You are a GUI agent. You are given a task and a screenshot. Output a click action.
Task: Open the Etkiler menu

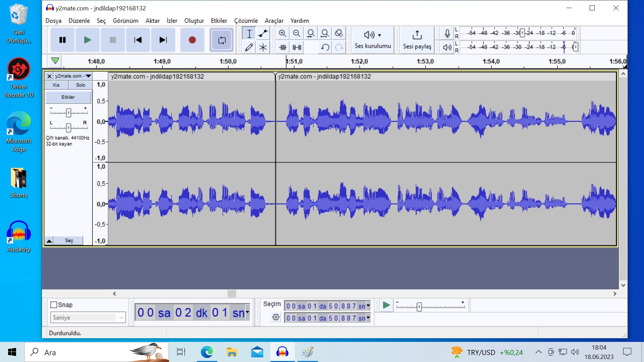click(219, 21)
